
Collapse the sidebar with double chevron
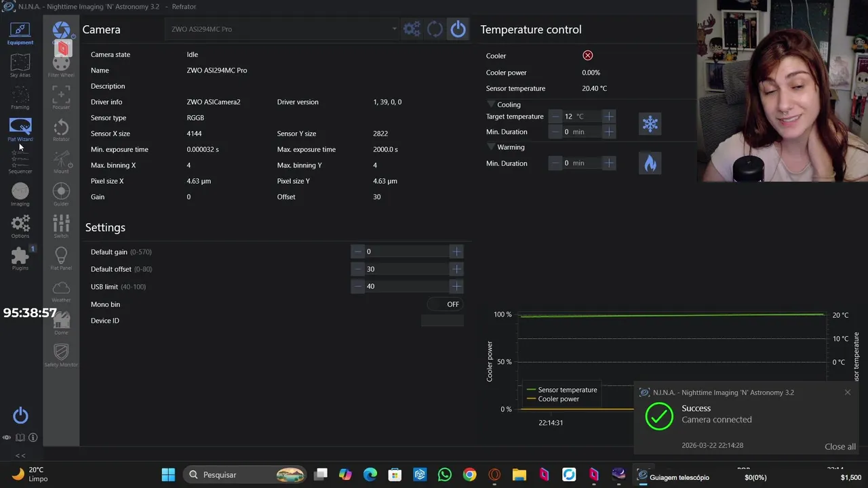[20, 455]
